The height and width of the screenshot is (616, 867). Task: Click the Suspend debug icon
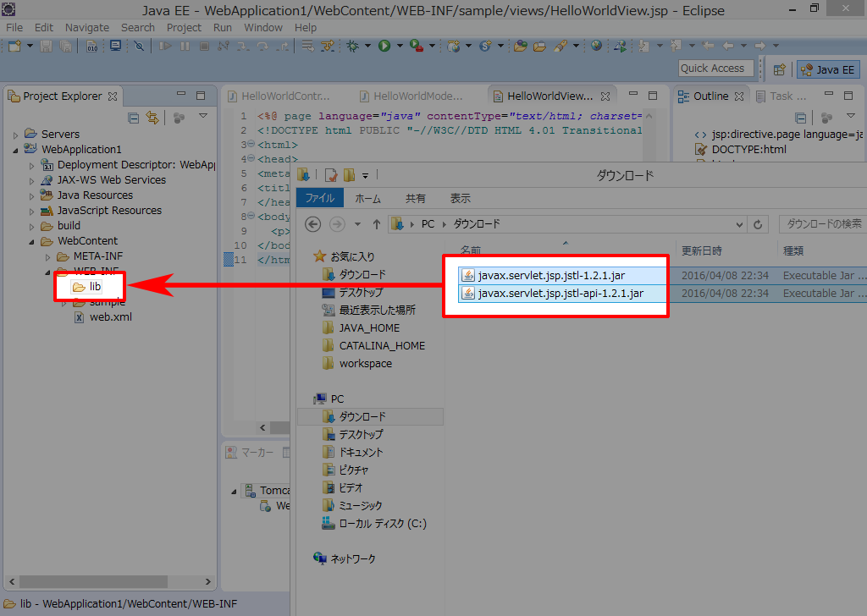click(185, 47)
